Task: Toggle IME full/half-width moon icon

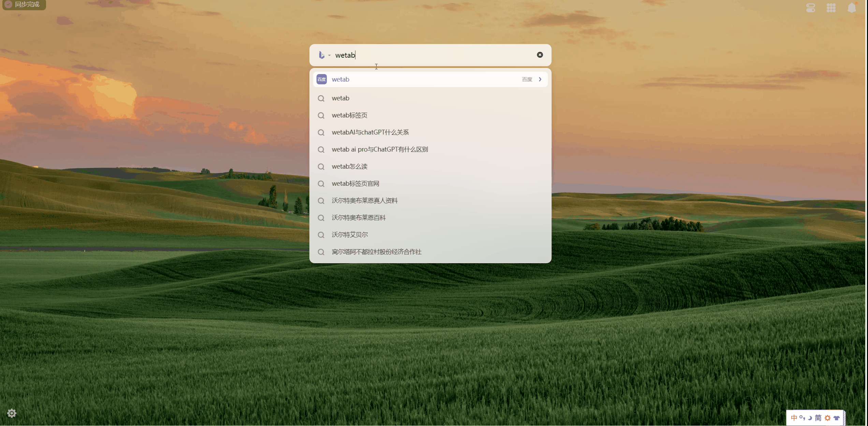Action: pyautogui.click(x=810, y=418)
